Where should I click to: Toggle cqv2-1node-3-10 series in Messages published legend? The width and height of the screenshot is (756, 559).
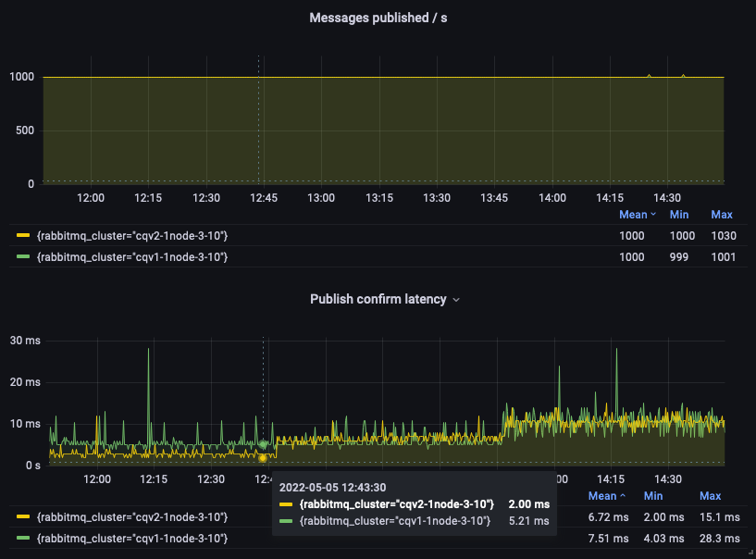tap(131, 236)
